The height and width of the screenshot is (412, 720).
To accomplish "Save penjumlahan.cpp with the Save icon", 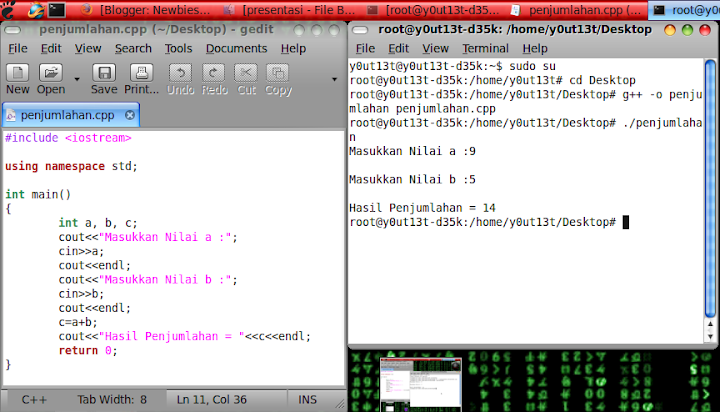I will (104, 79).
